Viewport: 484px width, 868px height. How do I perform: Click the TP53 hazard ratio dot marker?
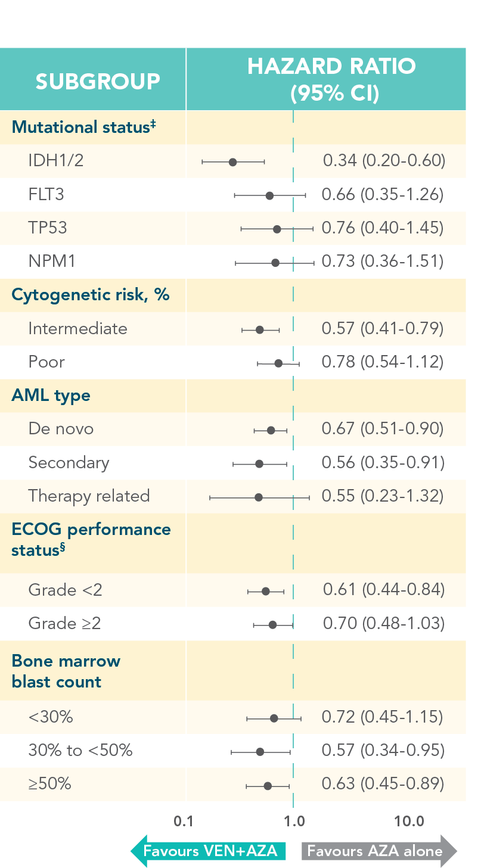[277, 229]
